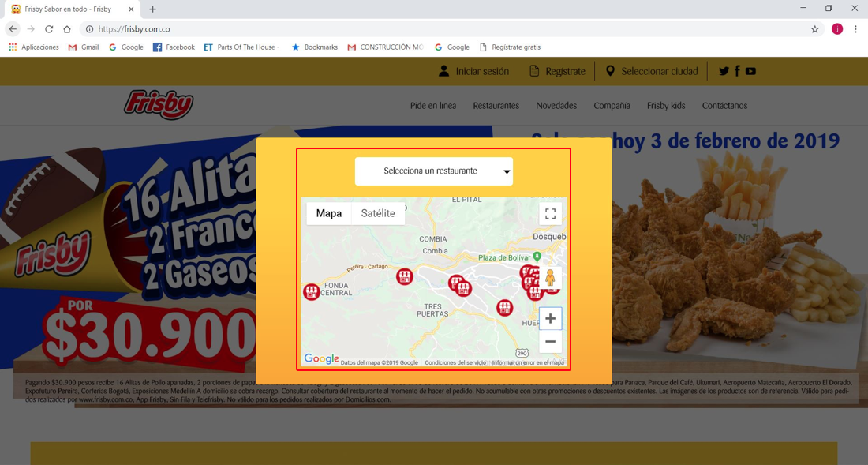Go to the browser home icon
The image size is (868, 465).
(x=67, y=28)
